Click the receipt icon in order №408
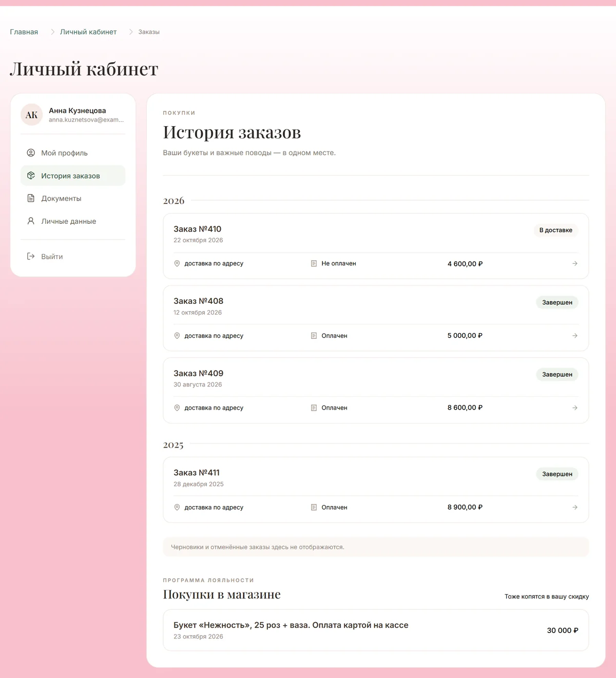 pos(314,336)
